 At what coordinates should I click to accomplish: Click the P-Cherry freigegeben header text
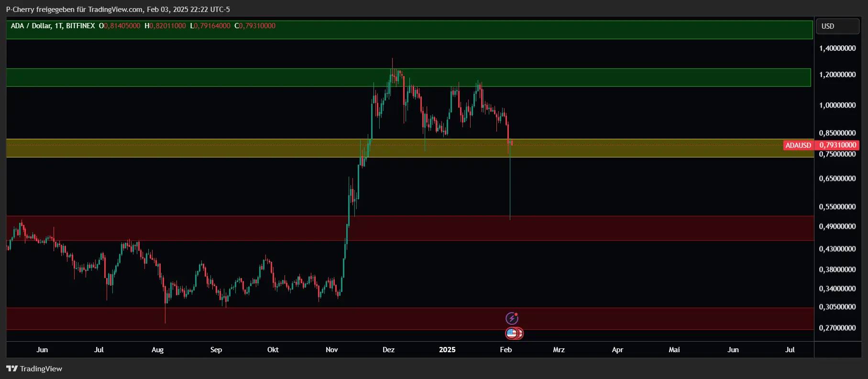click(x=118, y=10)
